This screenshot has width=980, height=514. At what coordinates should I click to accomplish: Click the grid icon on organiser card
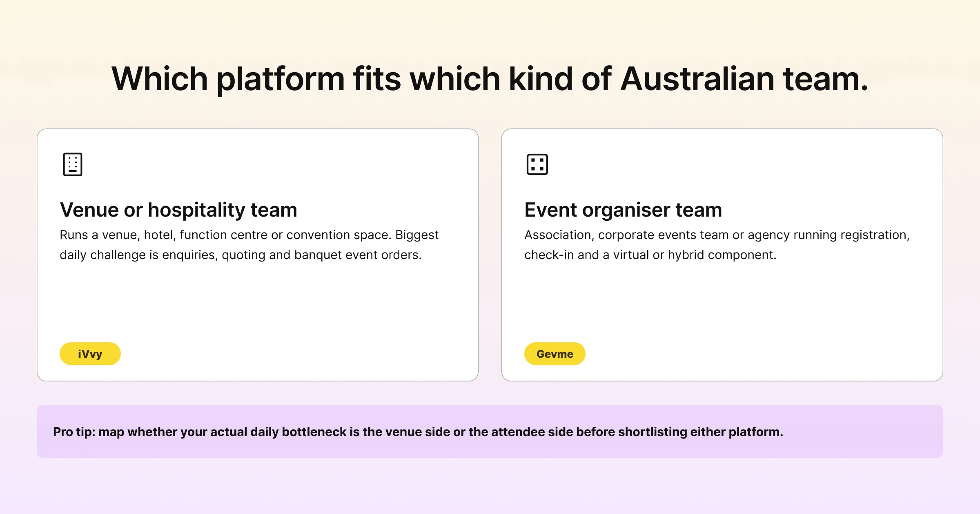[x=537, y=164]
